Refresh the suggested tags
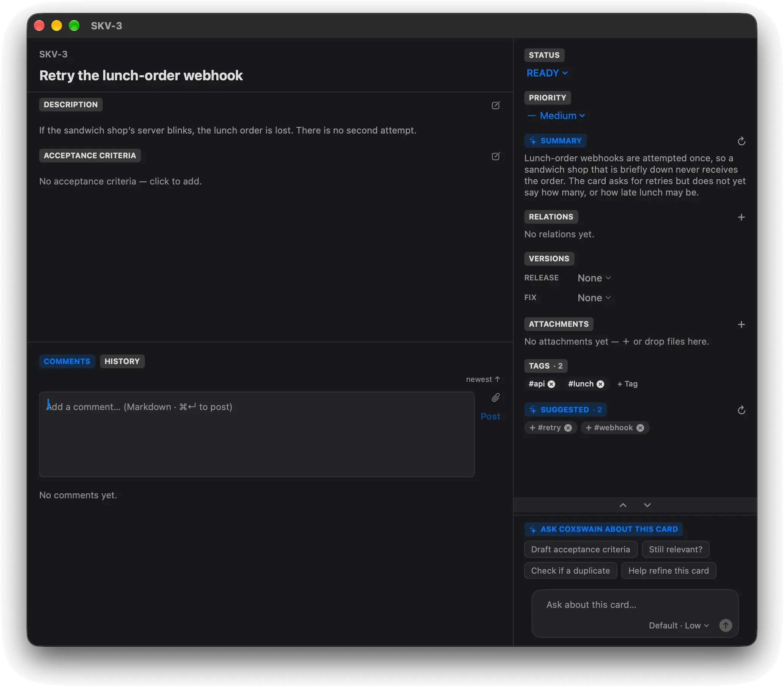Screen dimensions: 784x687 pos(741,410)
